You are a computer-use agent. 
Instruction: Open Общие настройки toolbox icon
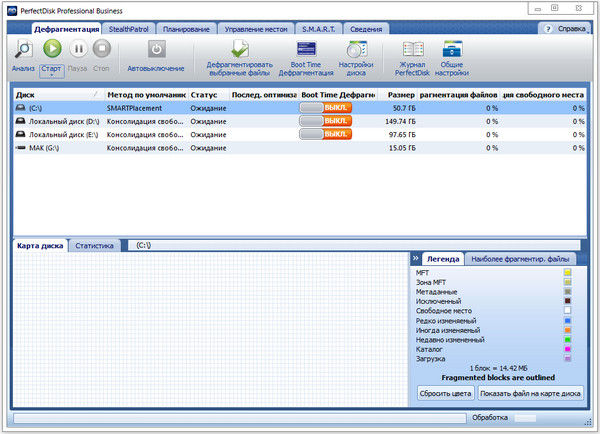(452, 49)
